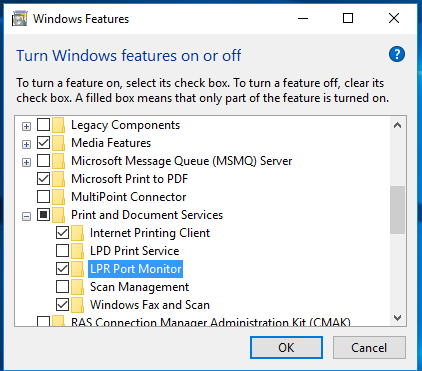Select the highlighted LPR Port Monitor label
This screenshot has width=422, height=371.
click(136, 269)
